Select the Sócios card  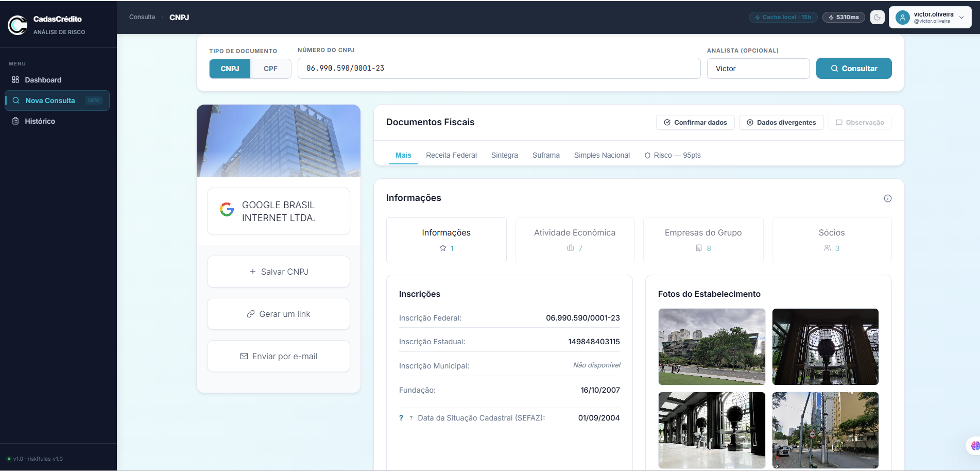pos(832,240)
